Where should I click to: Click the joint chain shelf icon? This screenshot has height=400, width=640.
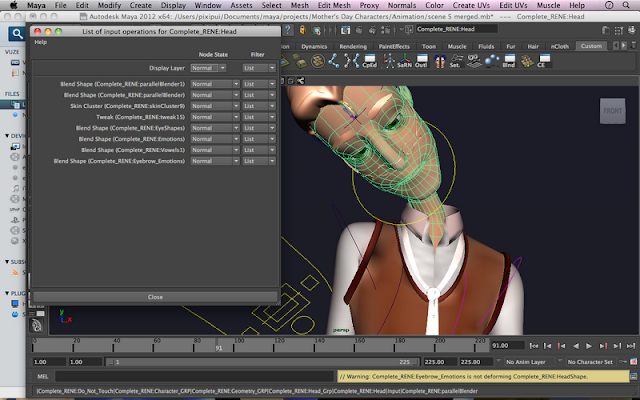coord(334,61)
